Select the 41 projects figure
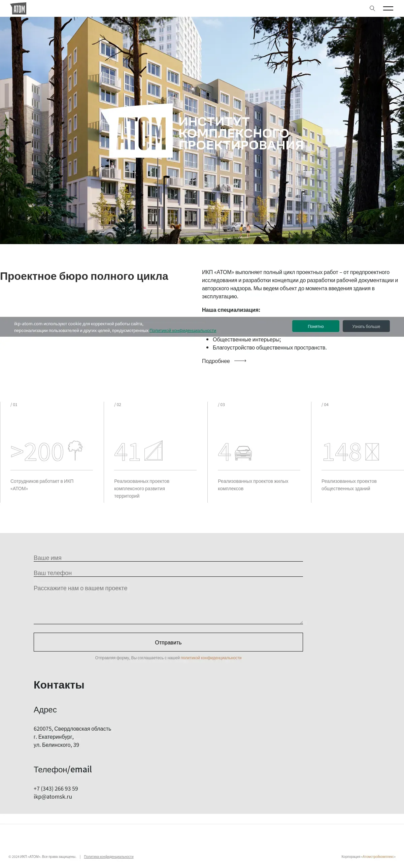404x868 pixels. click(127, 452)
